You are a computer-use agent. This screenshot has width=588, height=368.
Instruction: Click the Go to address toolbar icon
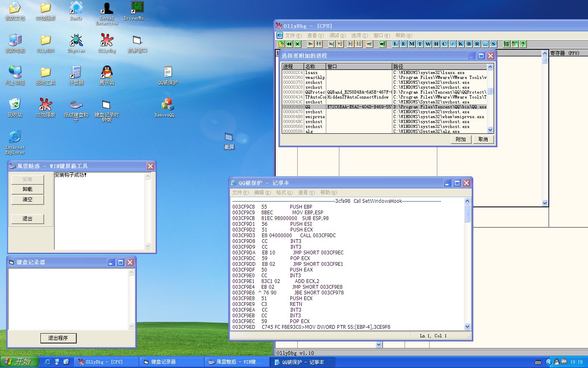[x=382, y=44]
